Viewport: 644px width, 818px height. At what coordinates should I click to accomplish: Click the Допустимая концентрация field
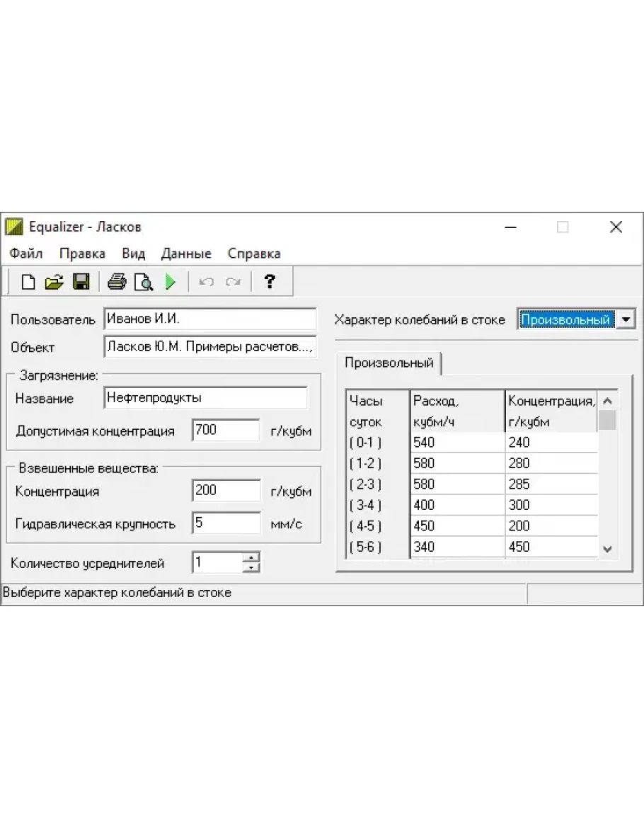[226, 430]
